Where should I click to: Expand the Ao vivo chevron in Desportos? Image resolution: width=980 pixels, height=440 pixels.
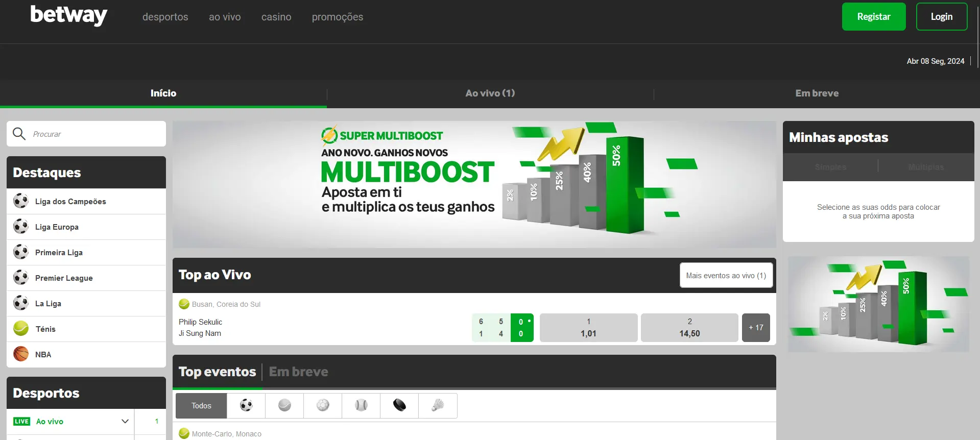(x=125, y=421)
